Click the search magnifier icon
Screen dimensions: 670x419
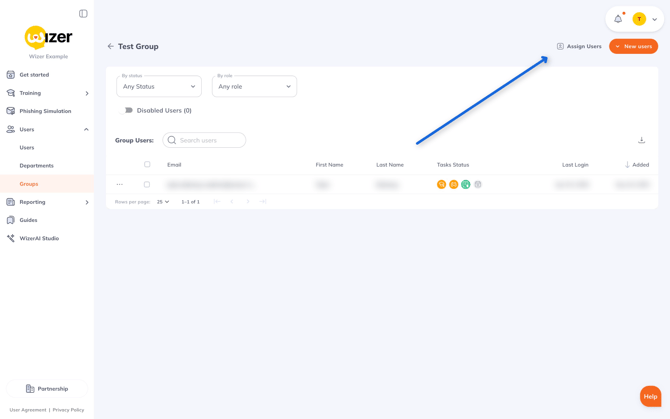(x=172, y=140)
